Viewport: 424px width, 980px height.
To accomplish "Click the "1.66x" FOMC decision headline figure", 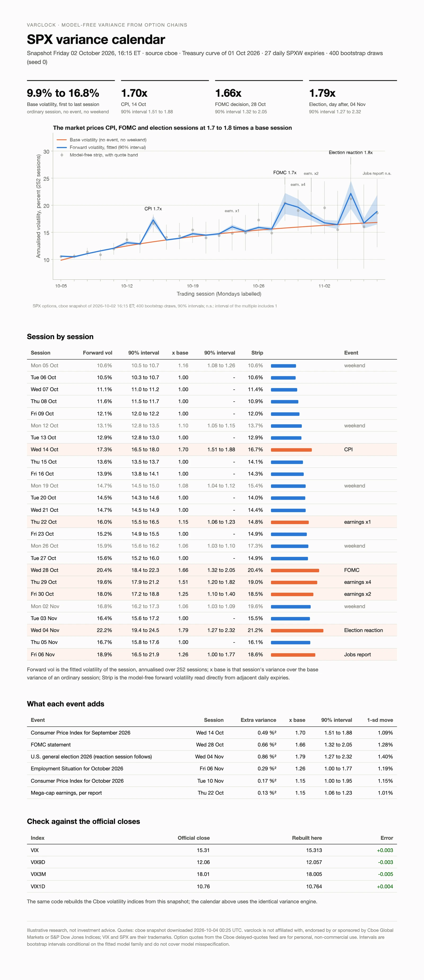I will click(228, 93).
